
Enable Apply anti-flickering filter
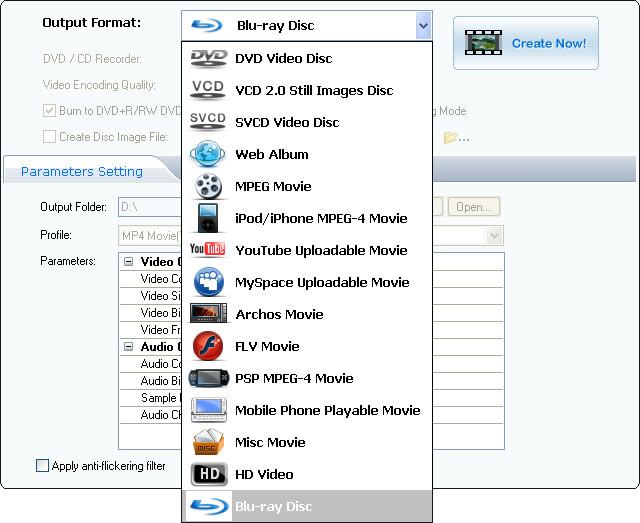[42, 465]
